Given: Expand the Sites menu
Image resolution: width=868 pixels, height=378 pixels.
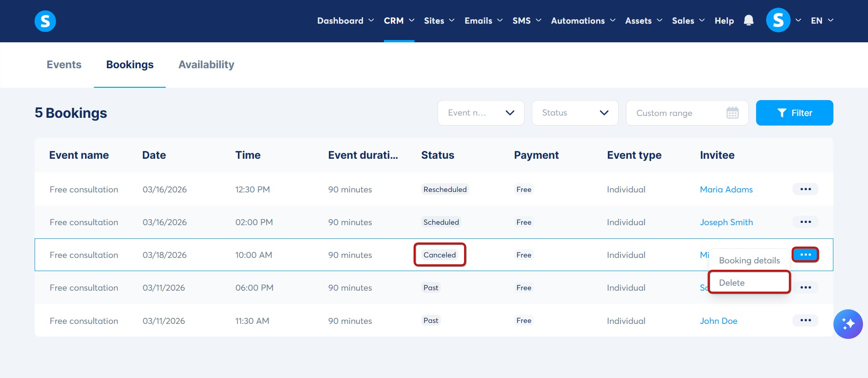Looking at the screenshot, I should tap(439, 20).
